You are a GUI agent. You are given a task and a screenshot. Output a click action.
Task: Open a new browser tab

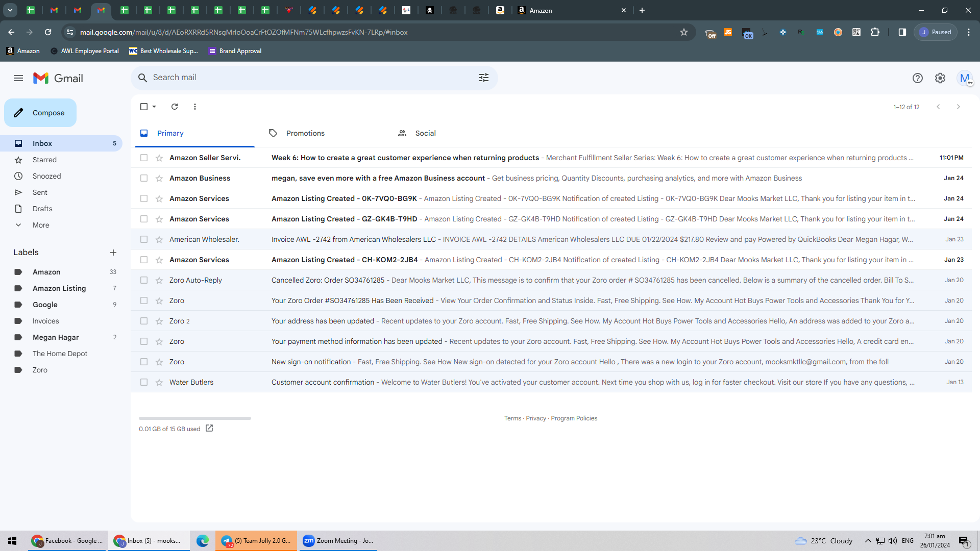pos(642,10)
